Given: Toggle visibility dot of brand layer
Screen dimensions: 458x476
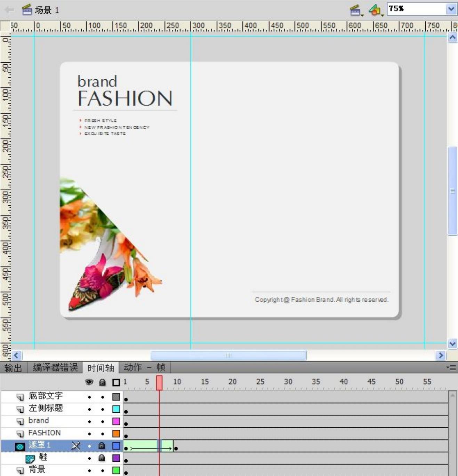Looking at the screenshot, I should [89, 422].
